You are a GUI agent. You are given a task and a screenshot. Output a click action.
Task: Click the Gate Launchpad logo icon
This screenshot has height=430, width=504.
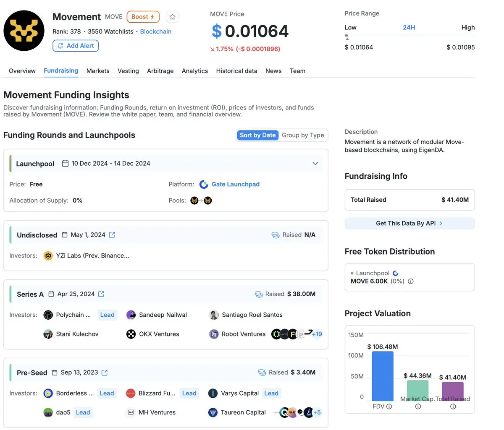[x=204, y=184]
